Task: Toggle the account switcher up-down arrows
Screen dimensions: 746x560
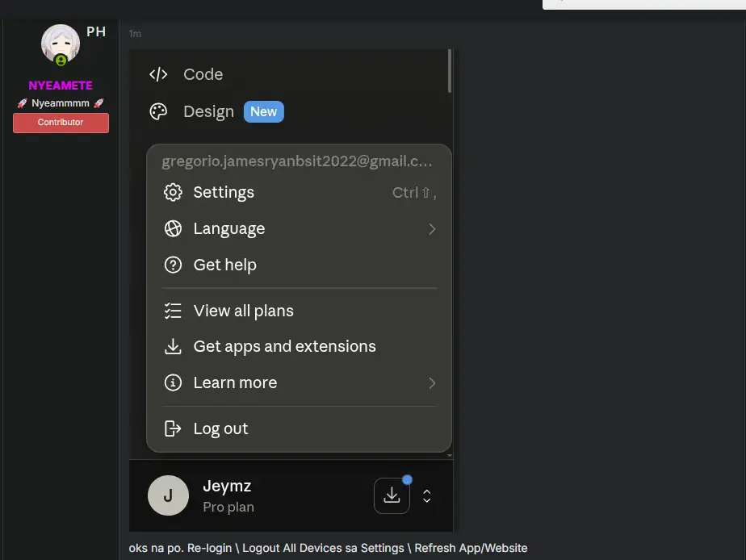Action: coord(427,495)
